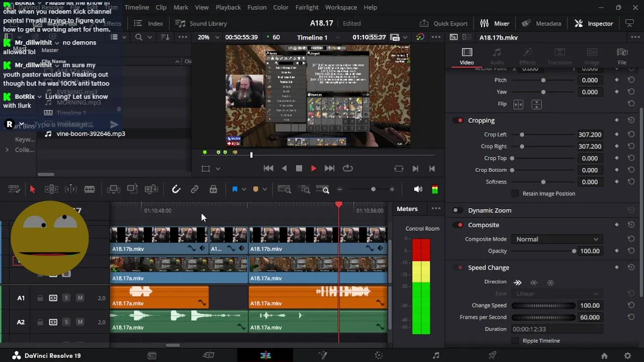Click the Quick Export button
The image size is (644, 362).
click(x=444, y=24)
